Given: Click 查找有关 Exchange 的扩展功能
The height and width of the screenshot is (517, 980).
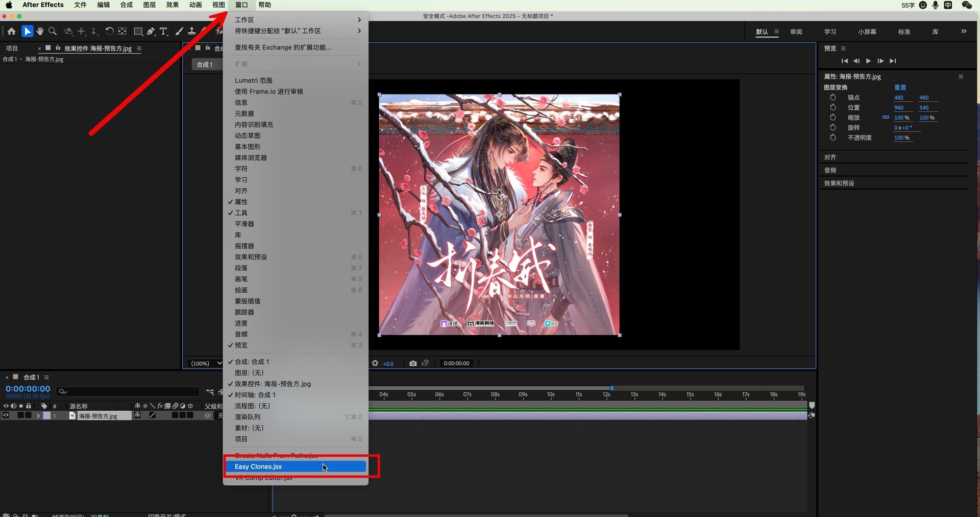Looking at the screenshot, I should point(296,48).
